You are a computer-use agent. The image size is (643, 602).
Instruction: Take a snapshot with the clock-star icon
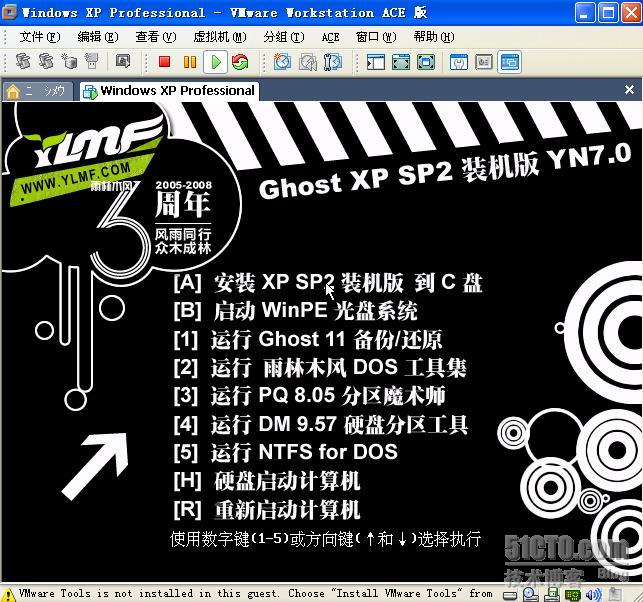[282, 62]
